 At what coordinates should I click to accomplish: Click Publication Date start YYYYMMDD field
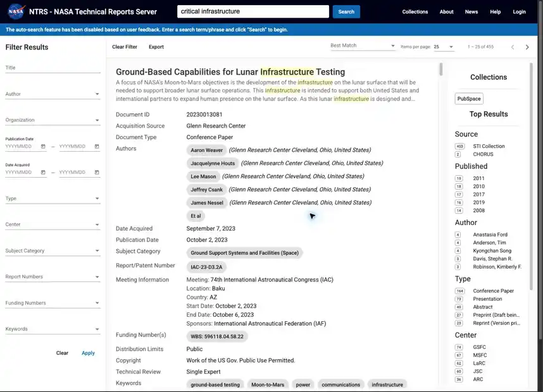tap(22, 146)
